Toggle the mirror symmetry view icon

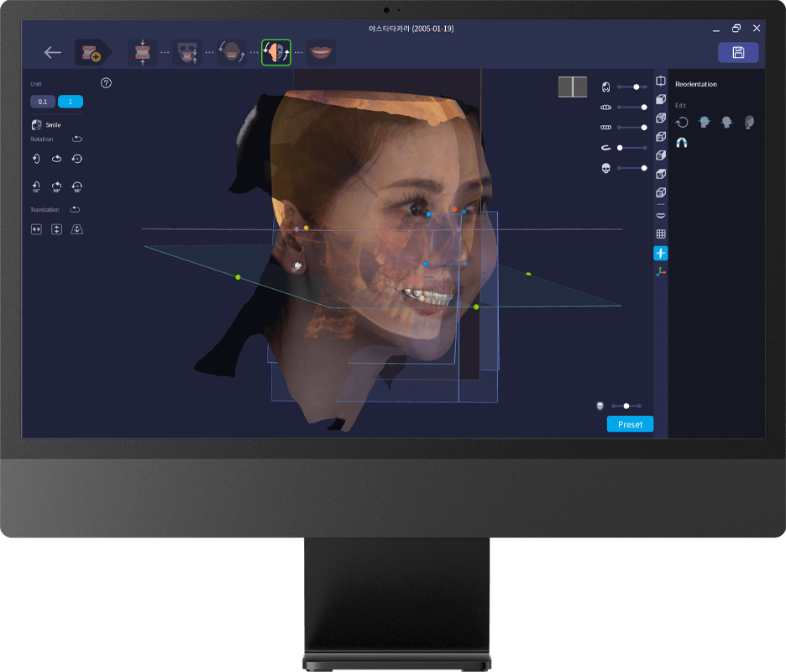click(x=661, y=81)
